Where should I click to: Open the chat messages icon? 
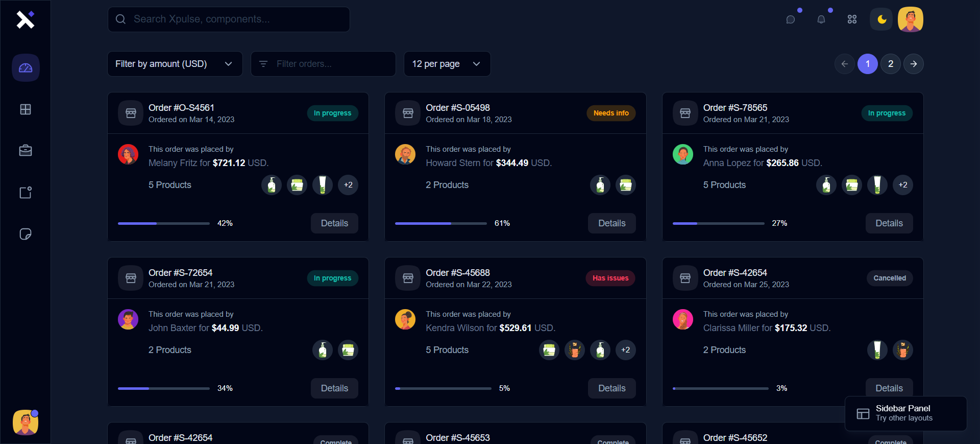[x=791, y=19]
